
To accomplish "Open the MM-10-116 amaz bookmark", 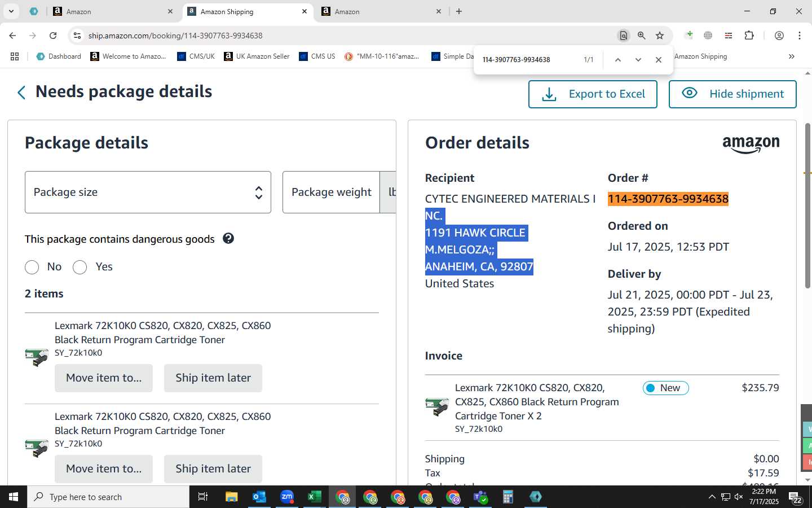I will coord(382,56).
